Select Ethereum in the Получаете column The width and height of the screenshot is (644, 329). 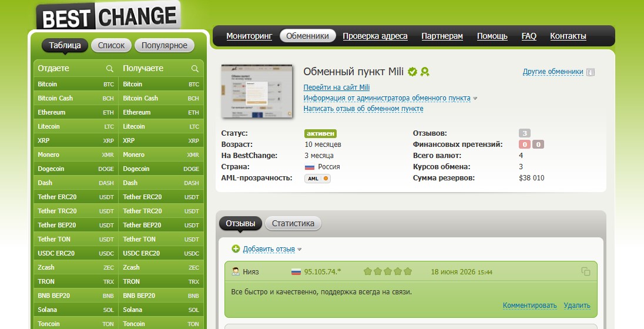[161, 112]
